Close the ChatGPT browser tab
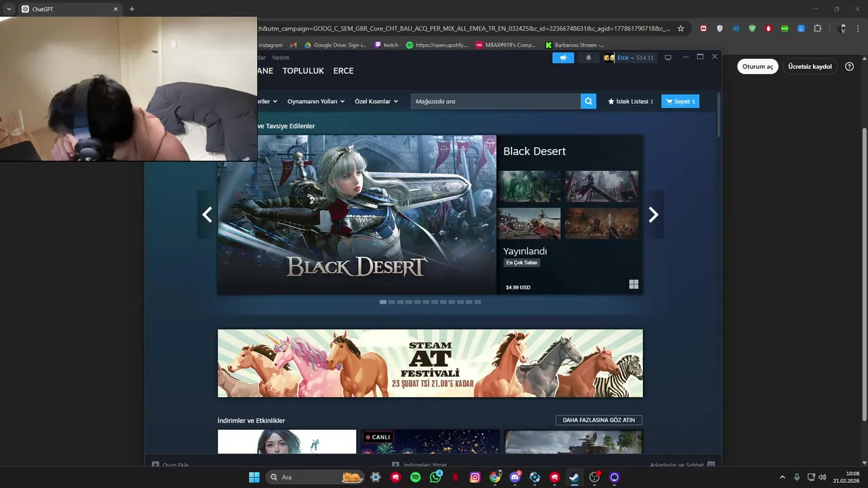The image size is (868, 488). click(x=115, y=9)
